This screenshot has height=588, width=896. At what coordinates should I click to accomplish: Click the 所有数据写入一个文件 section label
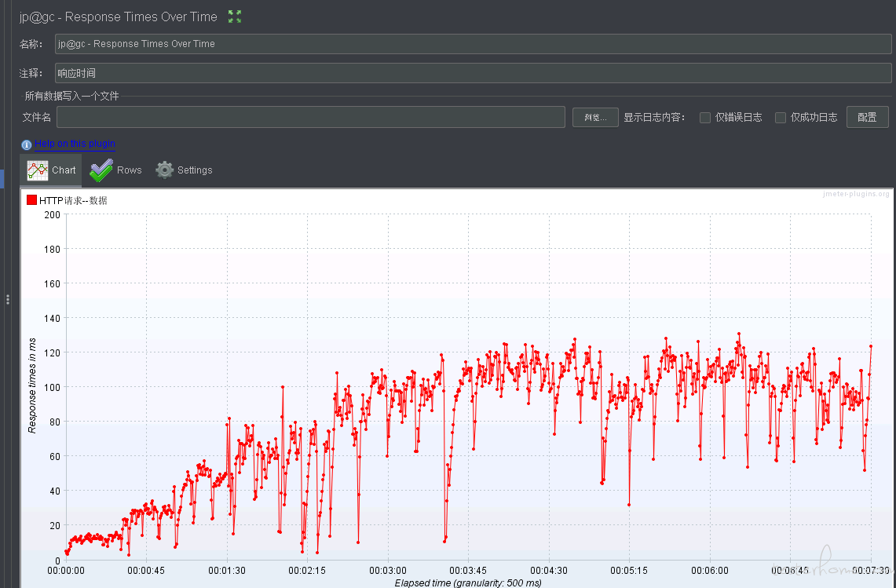point(71,96)
